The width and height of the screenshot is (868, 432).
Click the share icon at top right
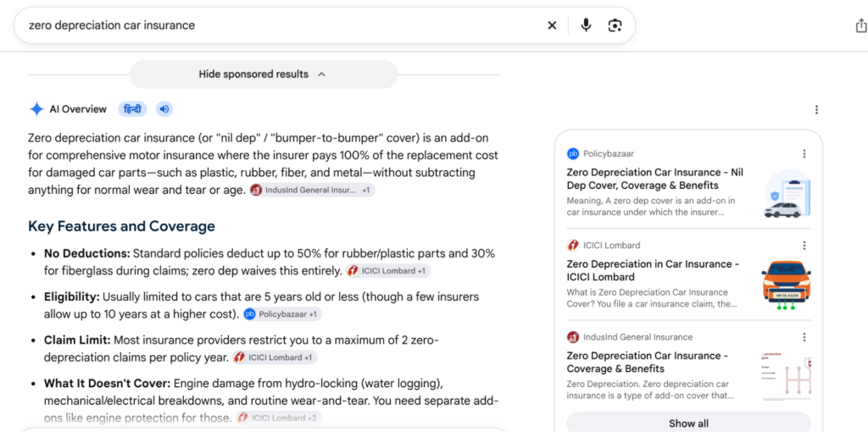[x=861, y=25]
